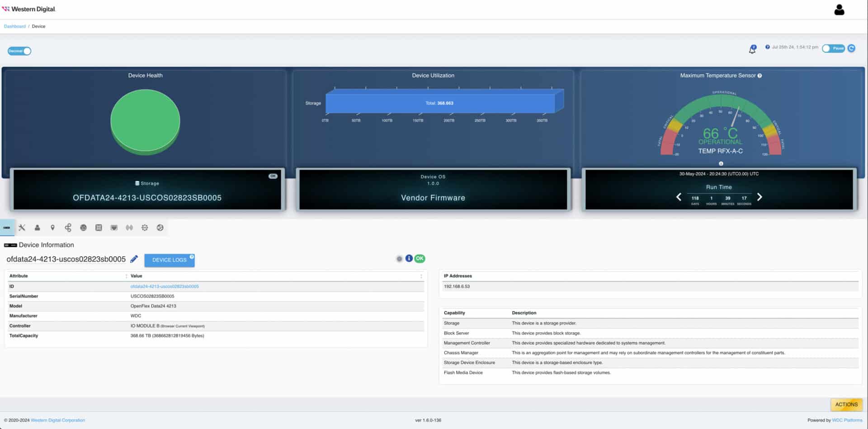Go to Dashboard breadcrumb
Viewport: 868px width, 429px height.
tap(15, 26)
